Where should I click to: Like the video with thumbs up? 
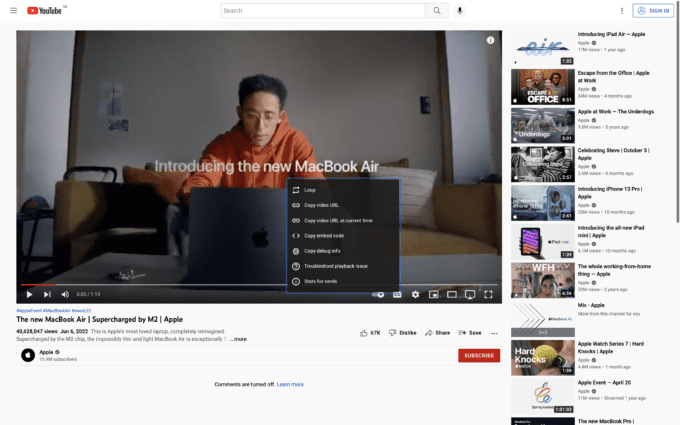pyautogui.click(x=370, y=333)
